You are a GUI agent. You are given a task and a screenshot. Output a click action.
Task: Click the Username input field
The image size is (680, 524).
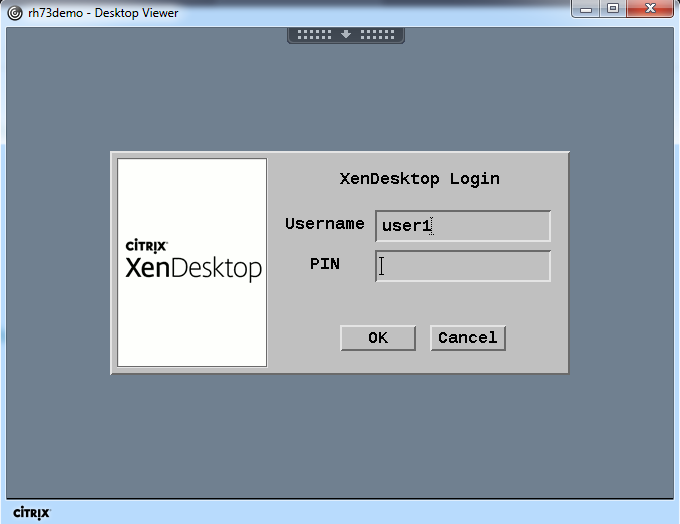click(x=463, y=226)
